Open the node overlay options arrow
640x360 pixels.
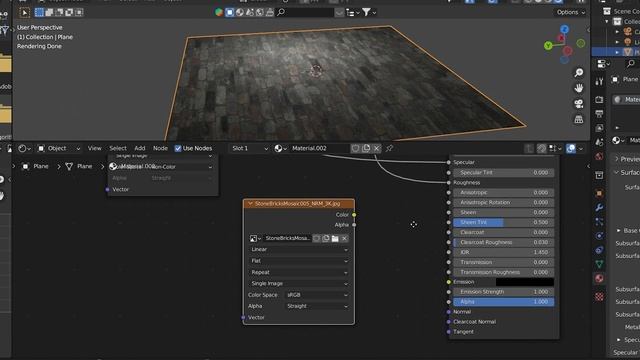tap(581, 149)
